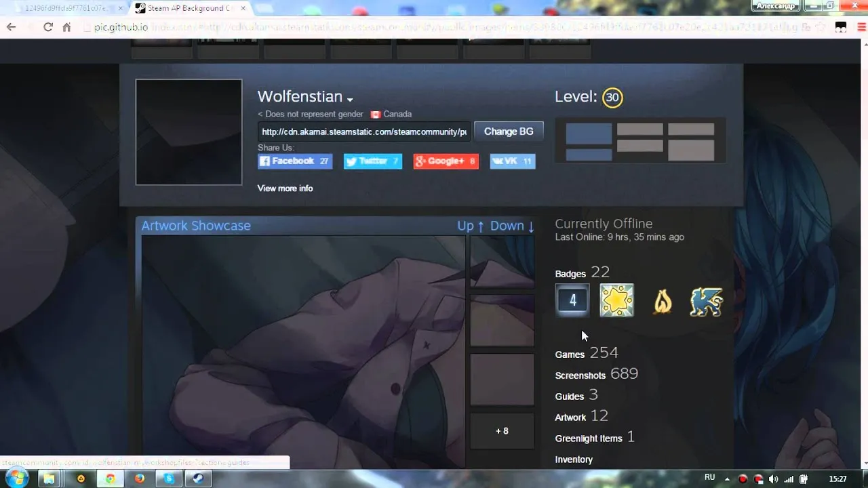Open Firefox from the taskbar
The image size is (868, 488).
139,479
